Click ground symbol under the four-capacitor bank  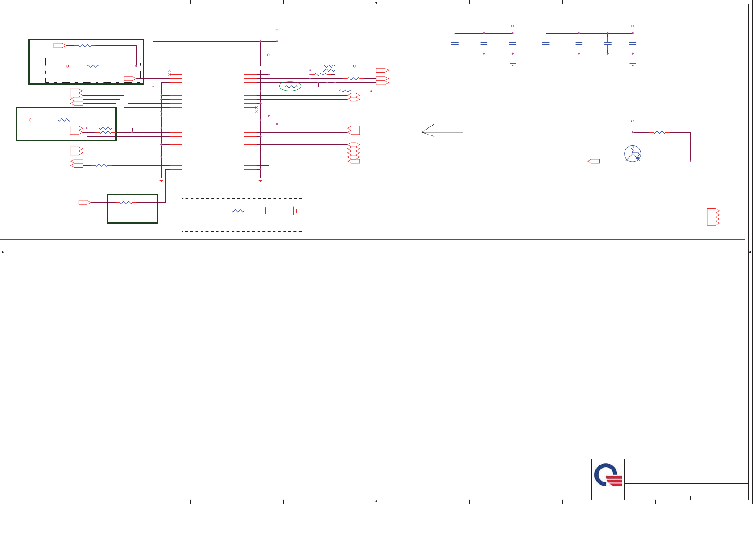pos(633,63)
